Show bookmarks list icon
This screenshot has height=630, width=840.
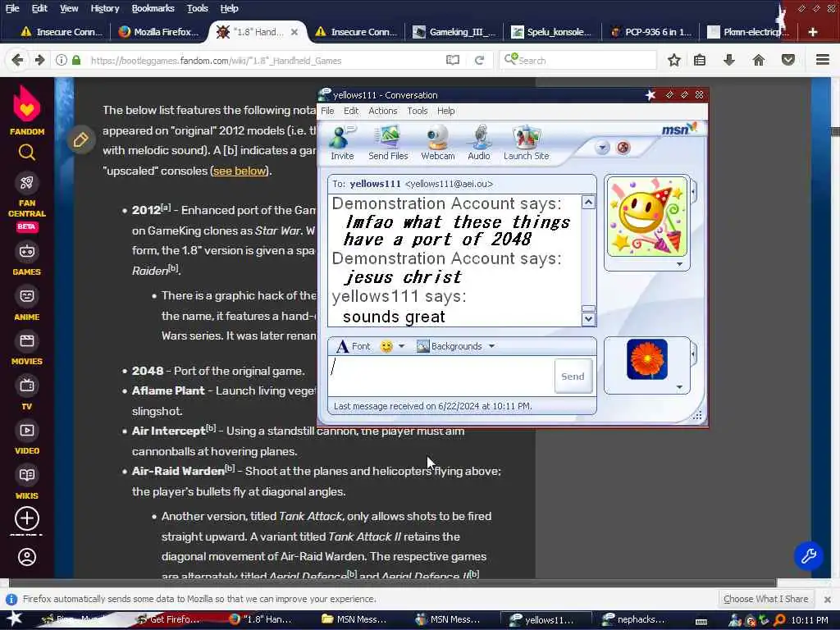pyautogui.click(x=700, y=60)
